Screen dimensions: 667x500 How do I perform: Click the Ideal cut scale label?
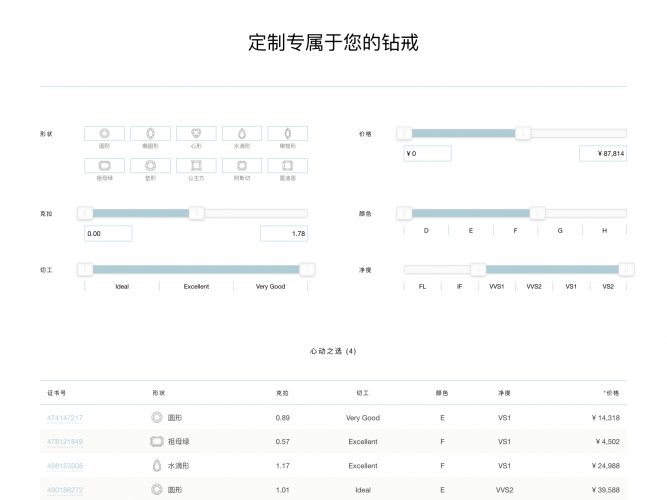[122, 286]
